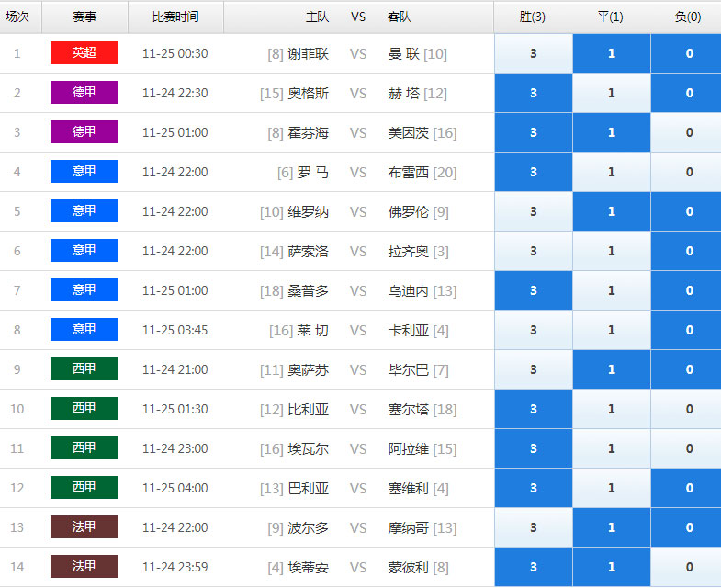Mark loss (0) for 波尔多 vs 摩纳哥
This screenshot has height=588, width=721.
click(x=686, y=528)
